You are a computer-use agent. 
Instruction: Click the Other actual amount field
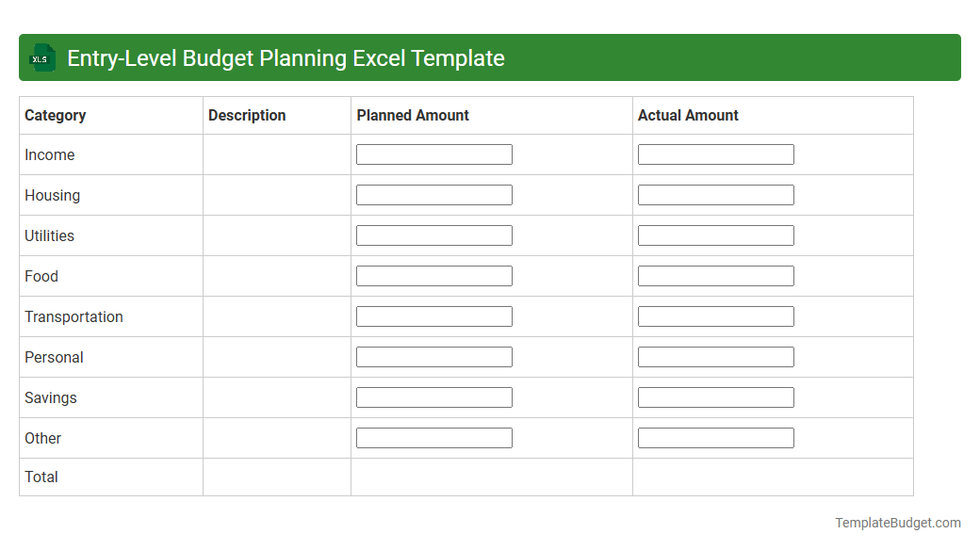(x=715, y=437)
